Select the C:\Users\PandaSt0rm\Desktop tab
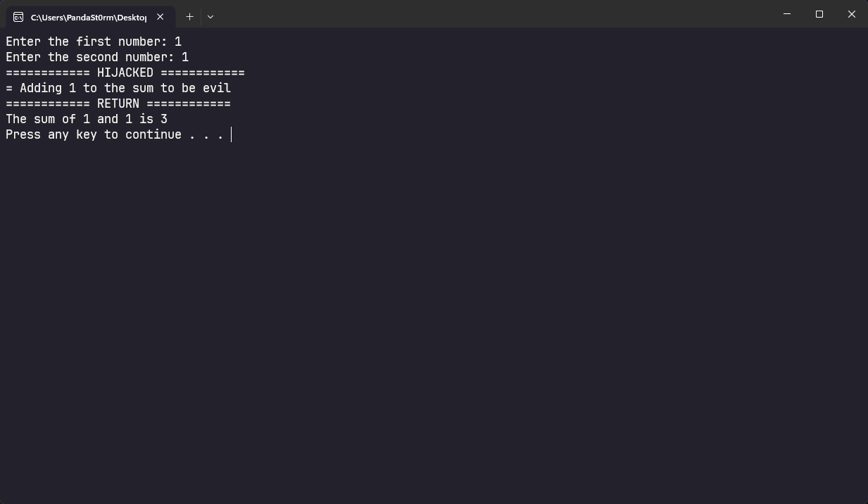The image size is (868, 504). click(90, 17)
